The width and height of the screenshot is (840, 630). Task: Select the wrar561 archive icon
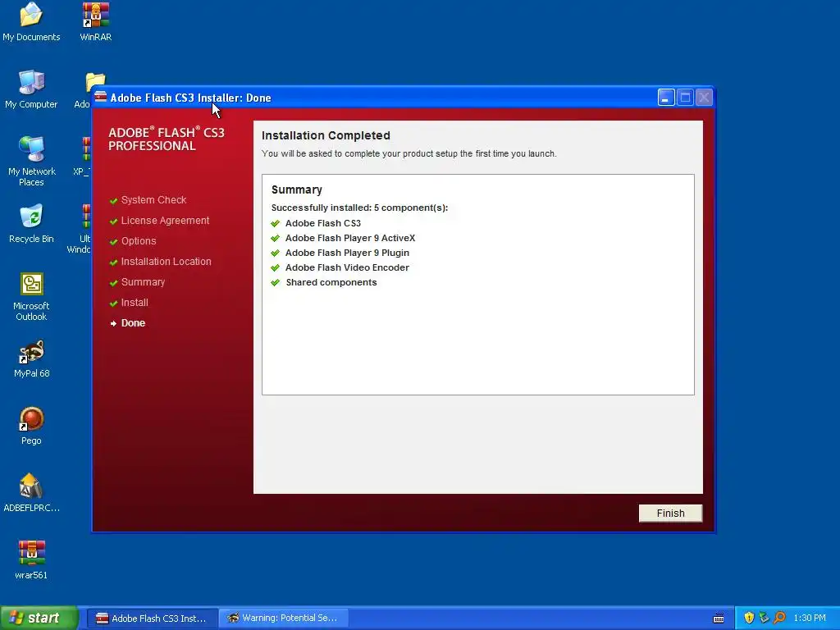pos(31,559)
